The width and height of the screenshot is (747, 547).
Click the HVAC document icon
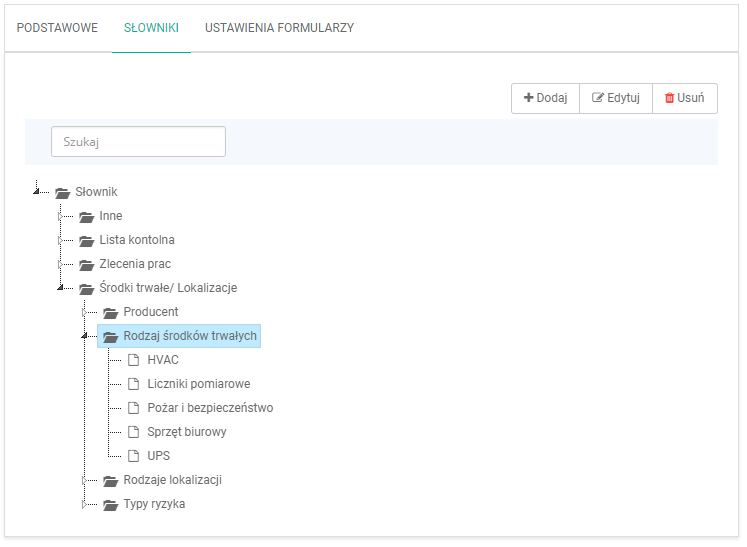point(134,360)
